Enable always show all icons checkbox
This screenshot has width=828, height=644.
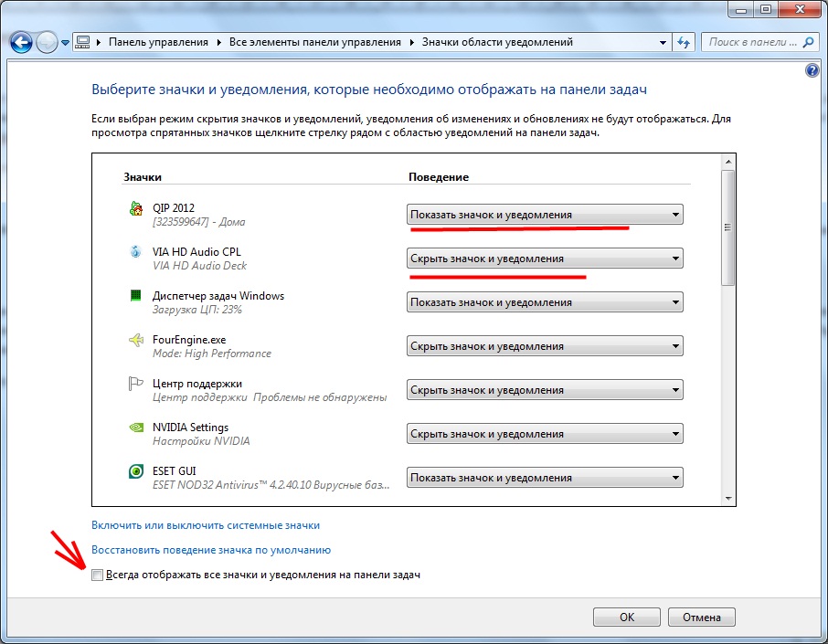97,575
